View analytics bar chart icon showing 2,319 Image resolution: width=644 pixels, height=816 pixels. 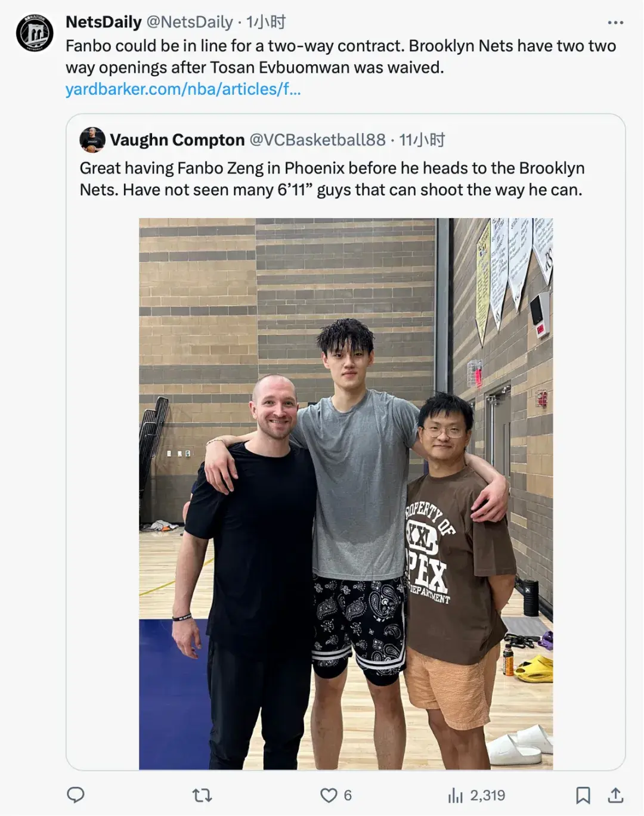(456, 795)
